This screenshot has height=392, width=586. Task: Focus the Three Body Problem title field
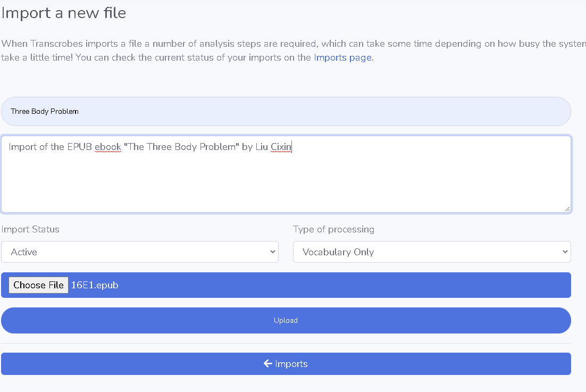click(x=286, y=111)
